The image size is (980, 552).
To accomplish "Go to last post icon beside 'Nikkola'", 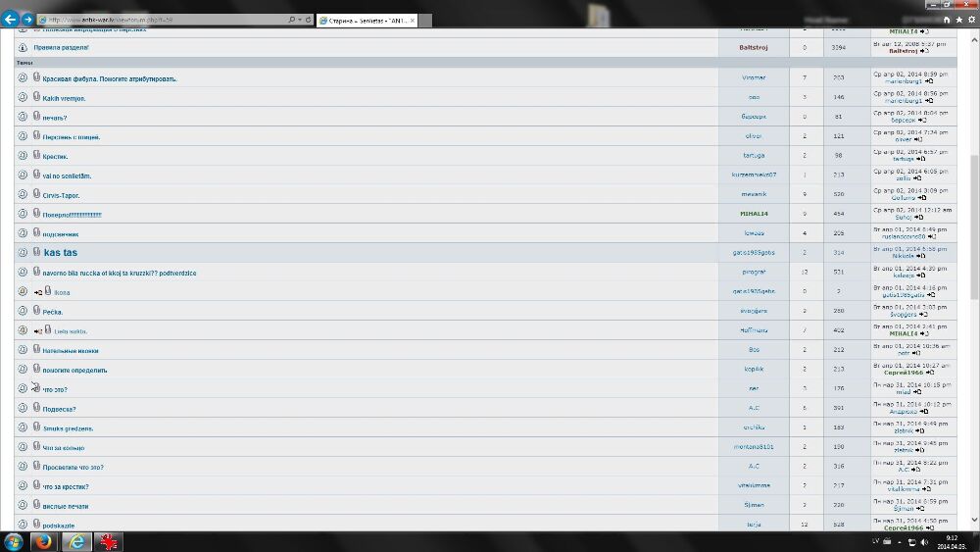I will coord(920,256).
